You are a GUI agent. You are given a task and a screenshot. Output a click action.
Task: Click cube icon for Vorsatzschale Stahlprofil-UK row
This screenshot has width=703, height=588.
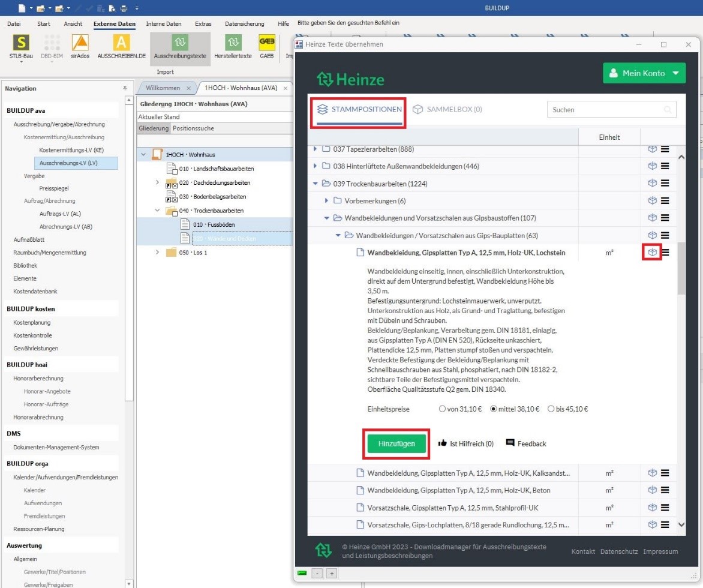coord(653,507)
